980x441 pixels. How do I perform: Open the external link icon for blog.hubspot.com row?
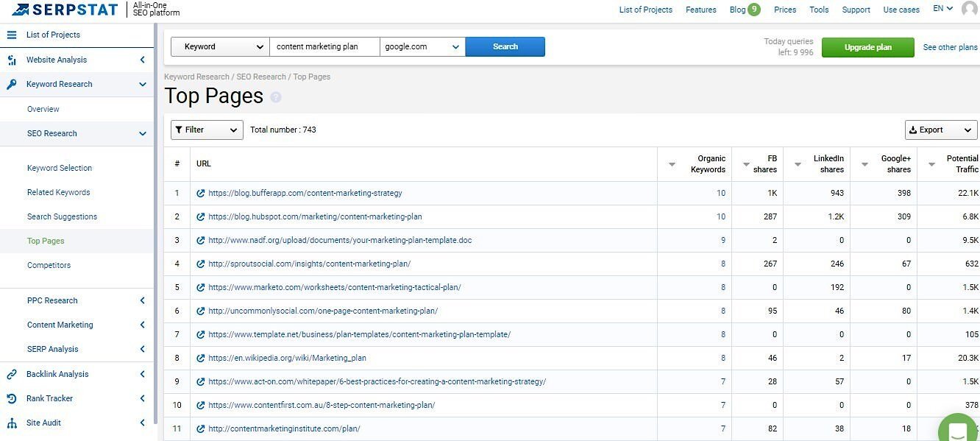[201, 216]
